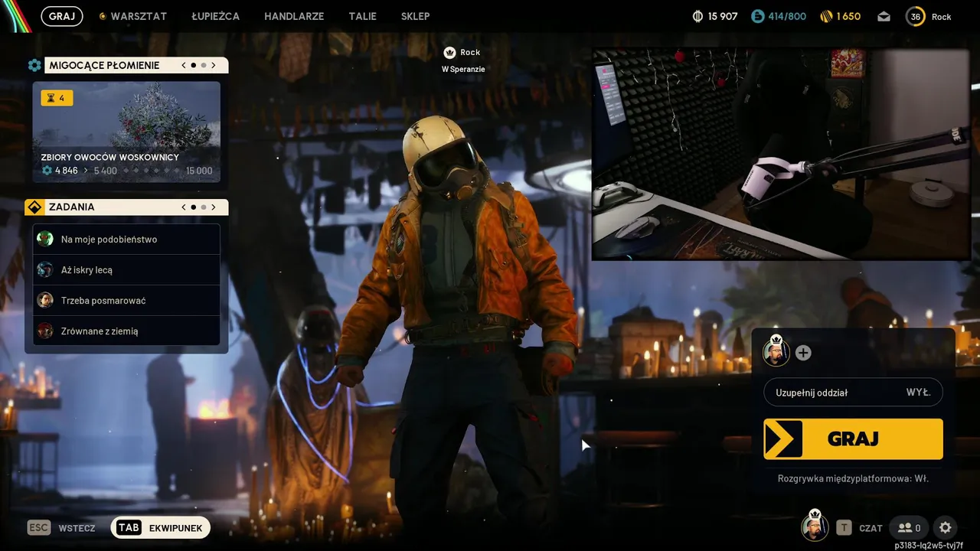Open the friends list showing 0

click(x=909, y=528)
